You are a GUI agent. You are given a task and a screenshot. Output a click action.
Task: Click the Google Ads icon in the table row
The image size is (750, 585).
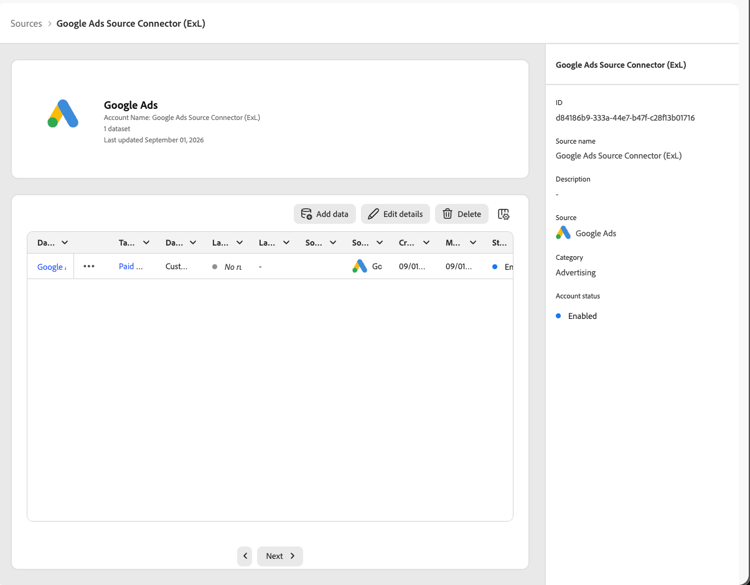(359, 266)
